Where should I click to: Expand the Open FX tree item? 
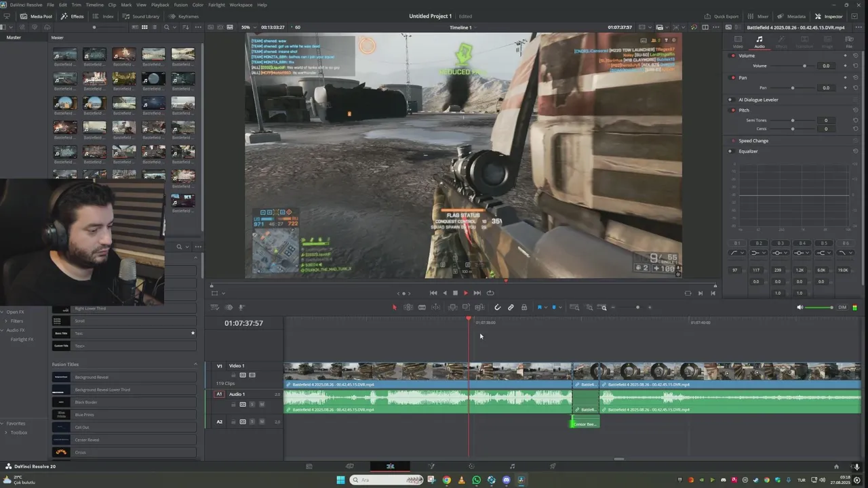(x=3, y=312)
